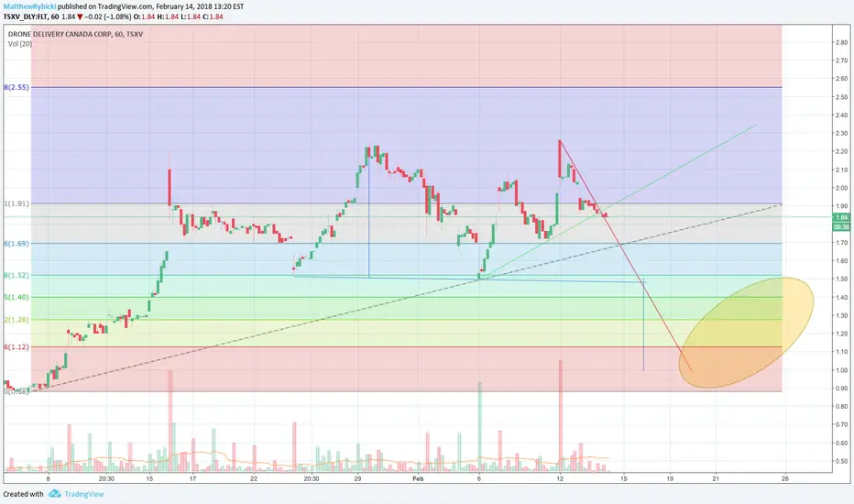The image size is (854, 504).
Task: Click the 2(1.28) Fibonacci level label
Action: click(x=16, y=320)
